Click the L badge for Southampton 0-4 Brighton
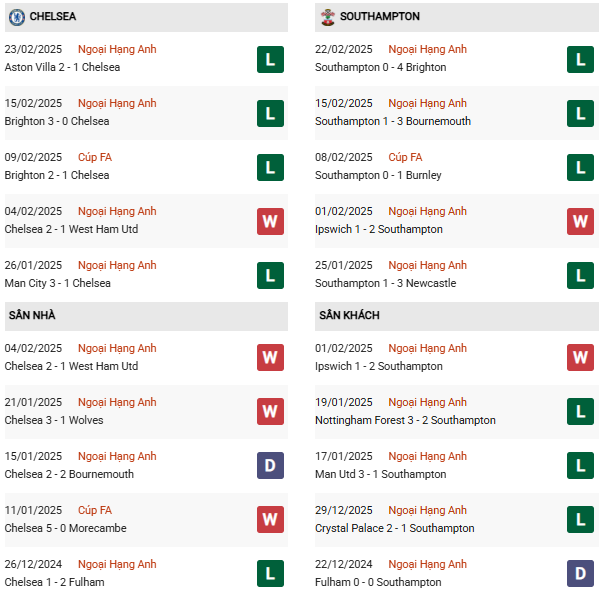The width and height of the screenshot is (600, 592). click(x=580, y=59)
